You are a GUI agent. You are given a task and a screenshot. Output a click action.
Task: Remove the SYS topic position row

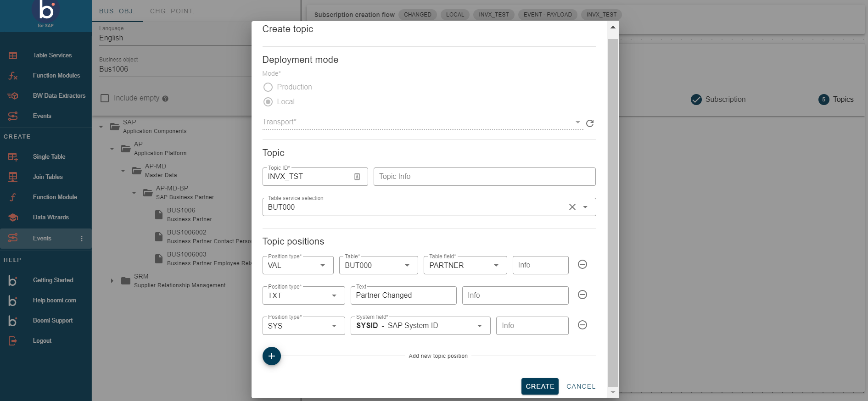(x=582, y=325)
